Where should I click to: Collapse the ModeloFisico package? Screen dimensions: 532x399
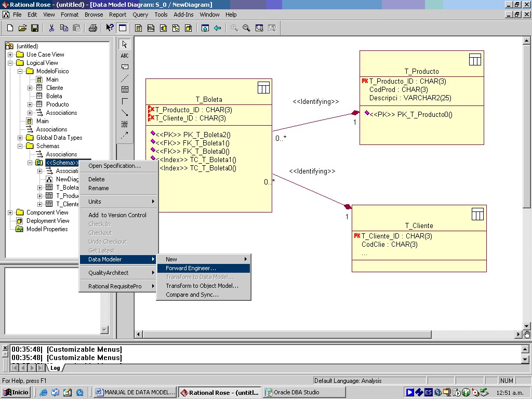[x=20, y=71]
